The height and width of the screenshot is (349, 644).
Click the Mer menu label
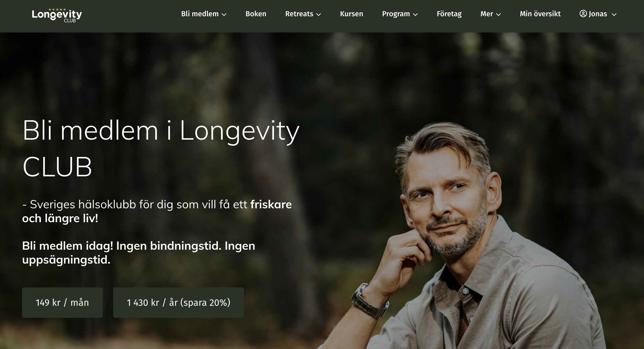(487, 14)
